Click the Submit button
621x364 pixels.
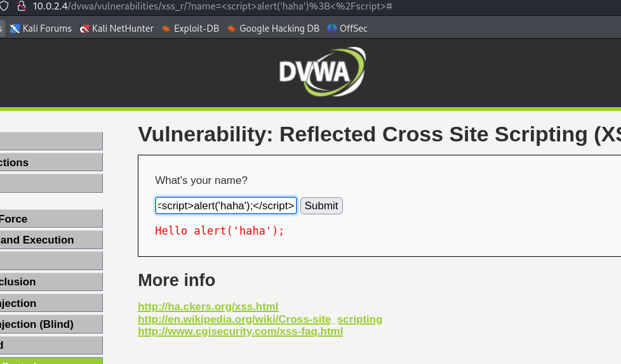pyautogui.click(x=321, y=205)
